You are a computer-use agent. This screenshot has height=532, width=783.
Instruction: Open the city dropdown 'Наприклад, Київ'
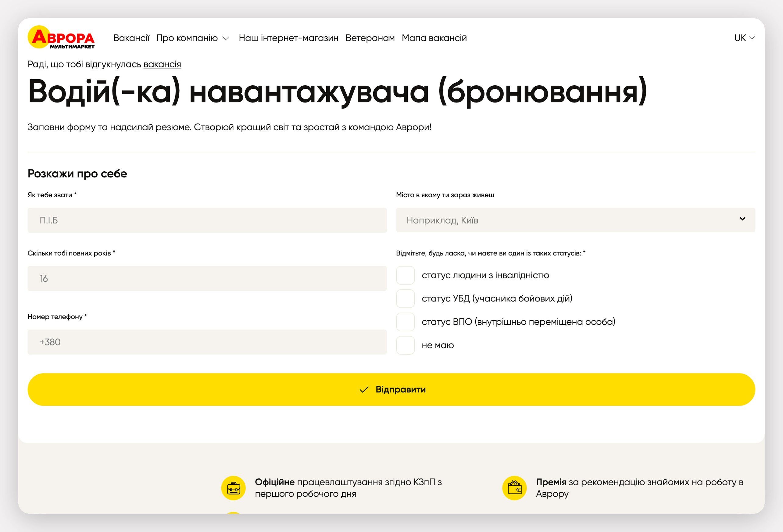[x=575, y=220]
